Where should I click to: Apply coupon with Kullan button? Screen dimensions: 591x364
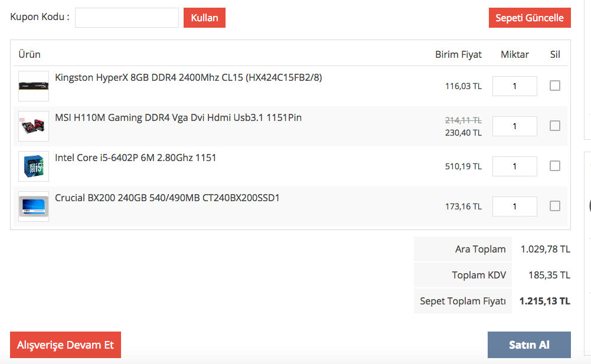coord(204,18)
